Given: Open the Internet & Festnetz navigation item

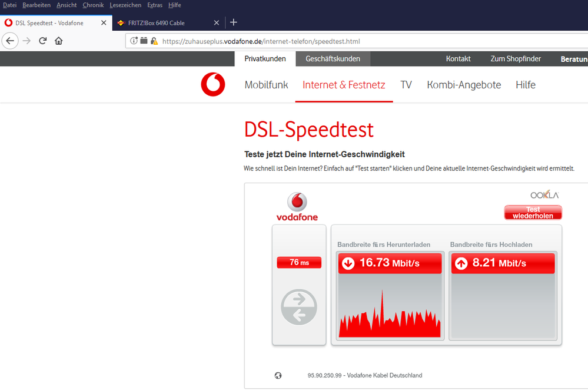Looking at the screenshot, I should 344,85.
